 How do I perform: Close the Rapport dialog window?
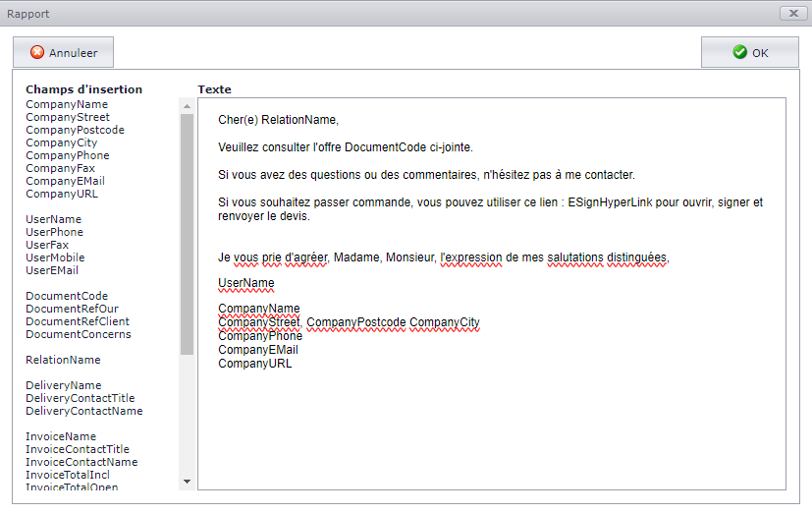[793, 14]
